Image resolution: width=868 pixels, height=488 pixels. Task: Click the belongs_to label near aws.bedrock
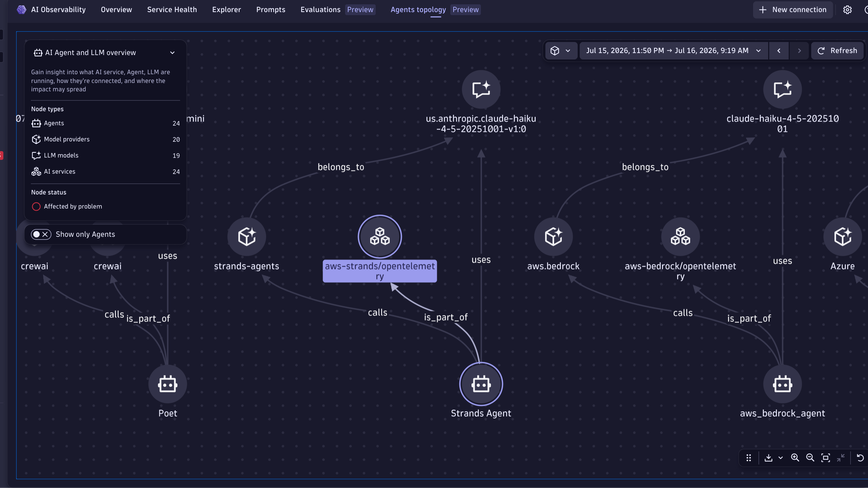click(x=645, y=167)
